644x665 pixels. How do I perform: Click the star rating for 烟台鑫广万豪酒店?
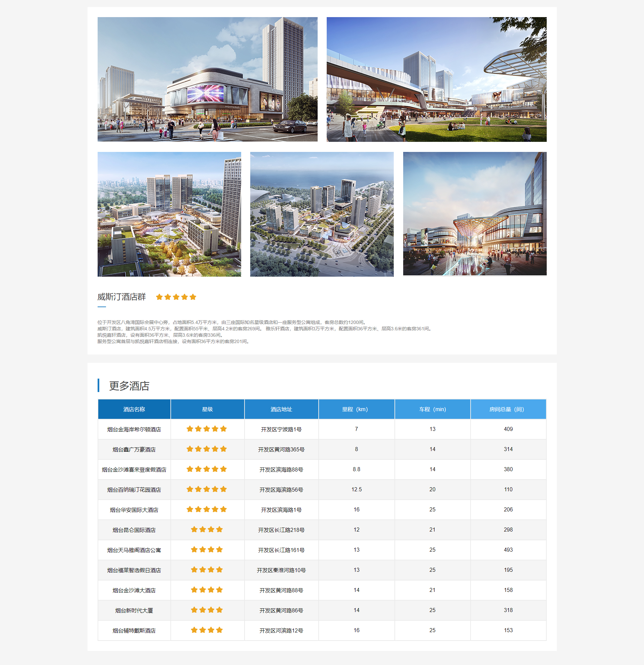click(207, 449)
